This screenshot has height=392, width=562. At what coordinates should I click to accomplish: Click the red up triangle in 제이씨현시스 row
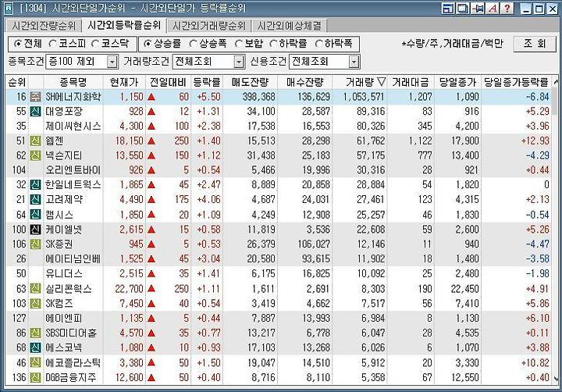pos(151,126)
